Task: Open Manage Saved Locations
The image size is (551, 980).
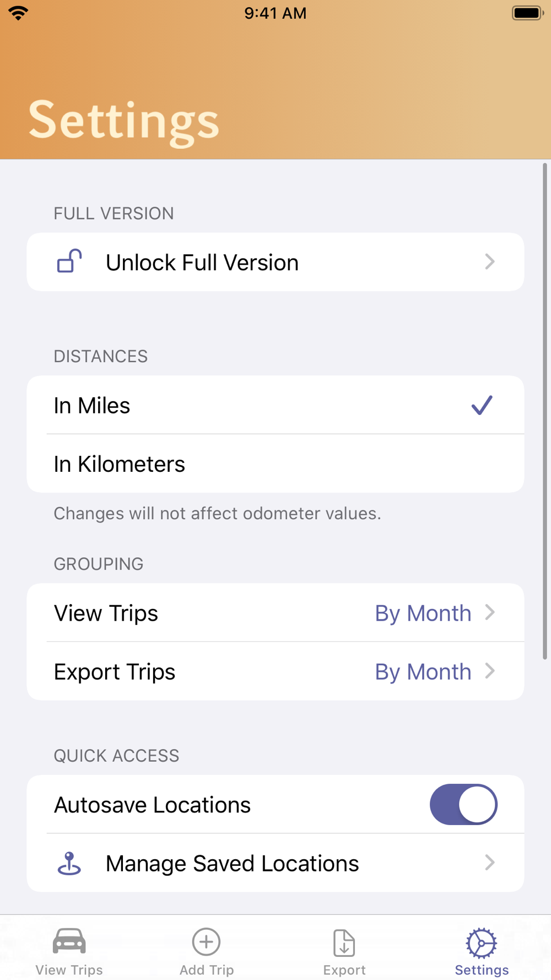Action: tap(275, 863)
